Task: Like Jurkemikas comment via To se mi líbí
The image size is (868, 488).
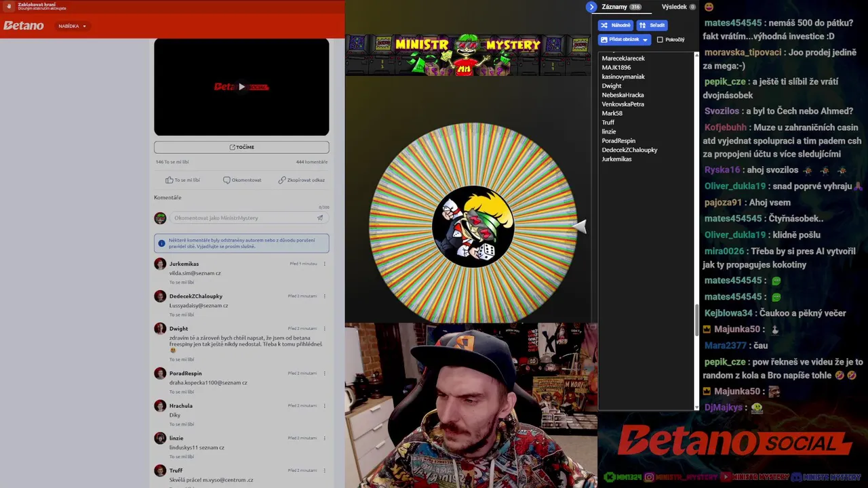Action: (x=182, y=282)
